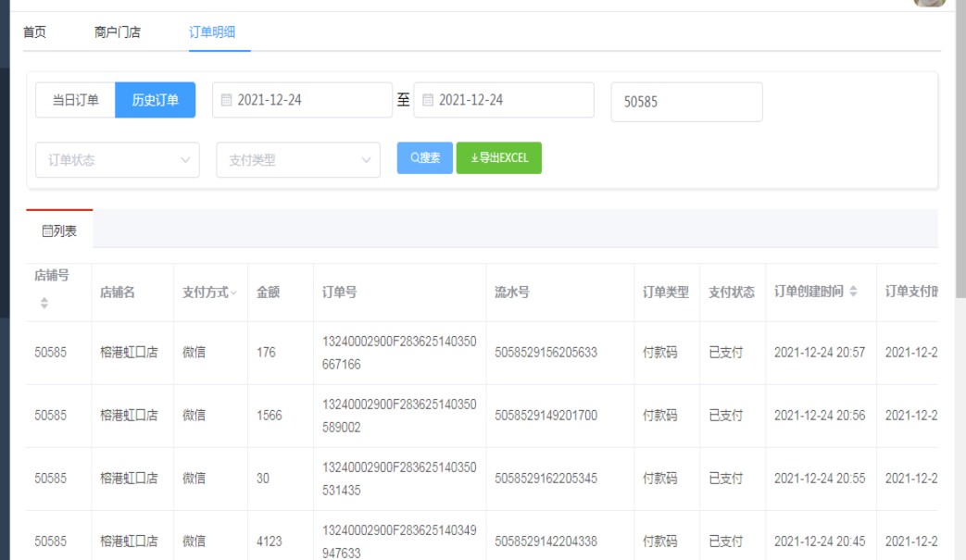Click the 流水号 cell 5058529156205633
This screenshot has width=966, height=560.
pos(546,353)
